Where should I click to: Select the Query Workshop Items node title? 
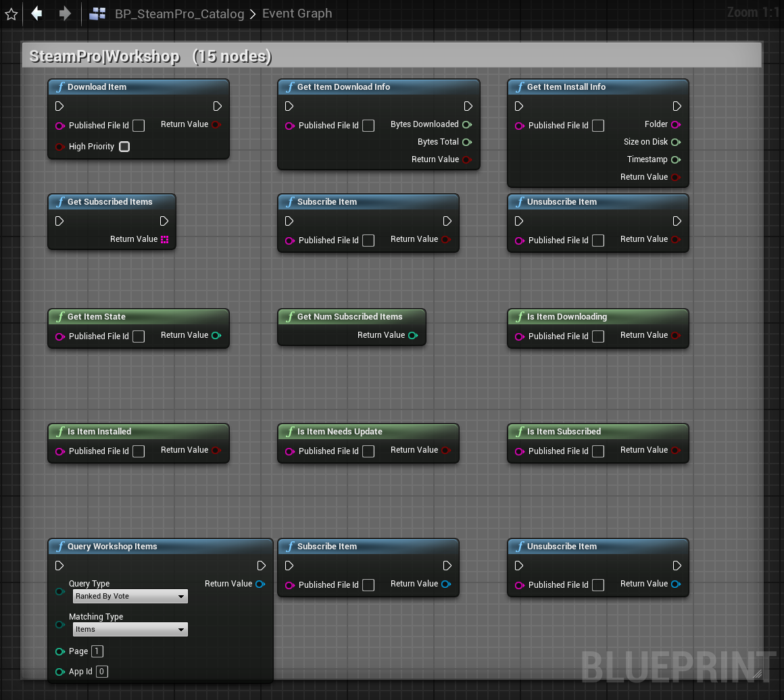112,547
